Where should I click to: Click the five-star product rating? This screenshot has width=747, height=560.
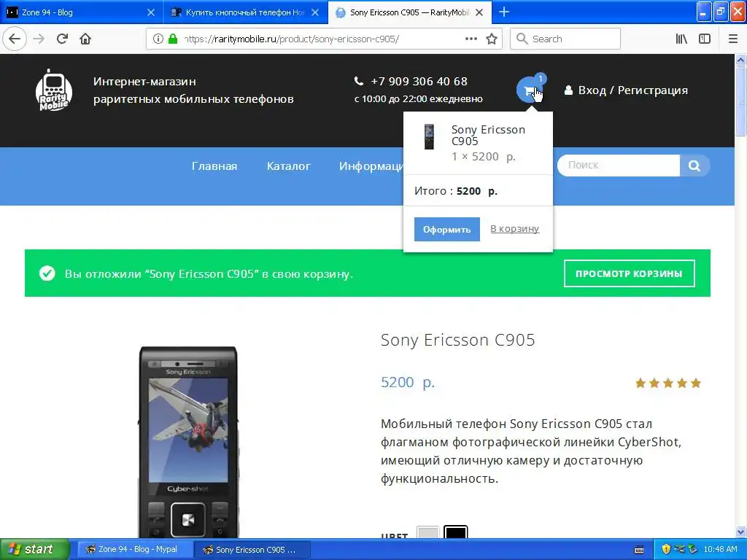coord(668,383)
